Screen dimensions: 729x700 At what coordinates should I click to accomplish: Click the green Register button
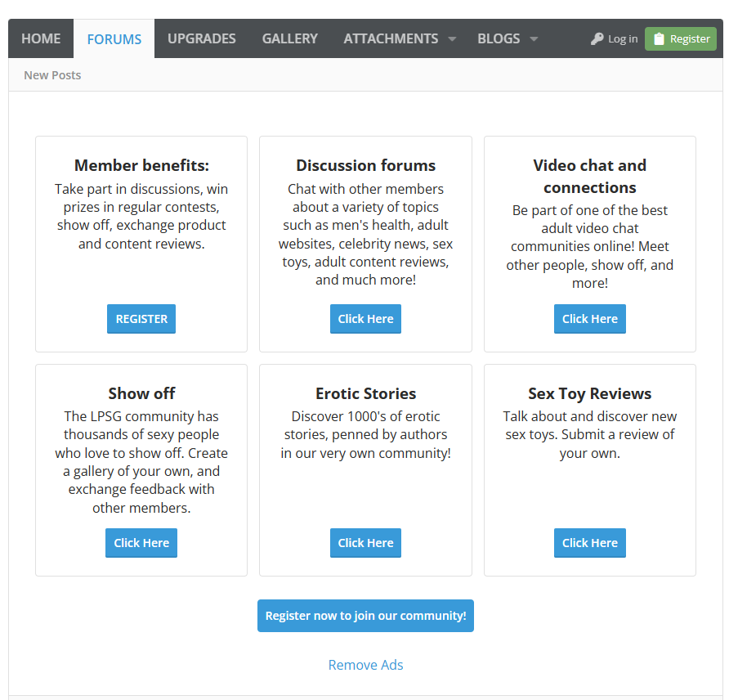pos(681,39)
